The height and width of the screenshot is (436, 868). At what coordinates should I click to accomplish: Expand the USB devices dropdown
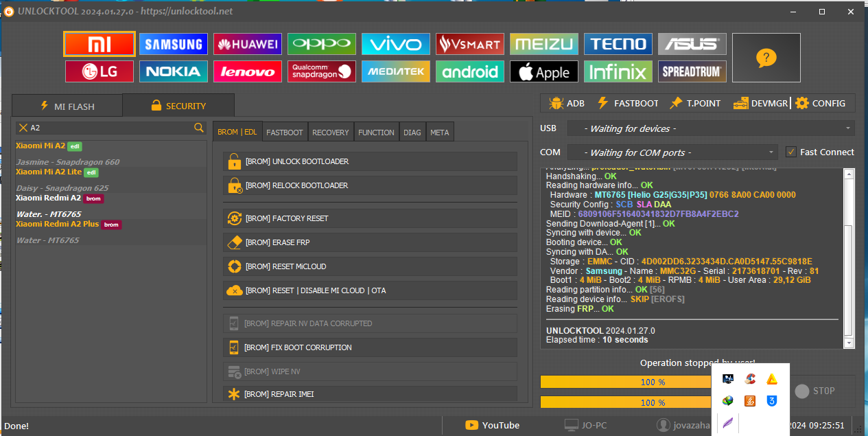click(849, 128)
